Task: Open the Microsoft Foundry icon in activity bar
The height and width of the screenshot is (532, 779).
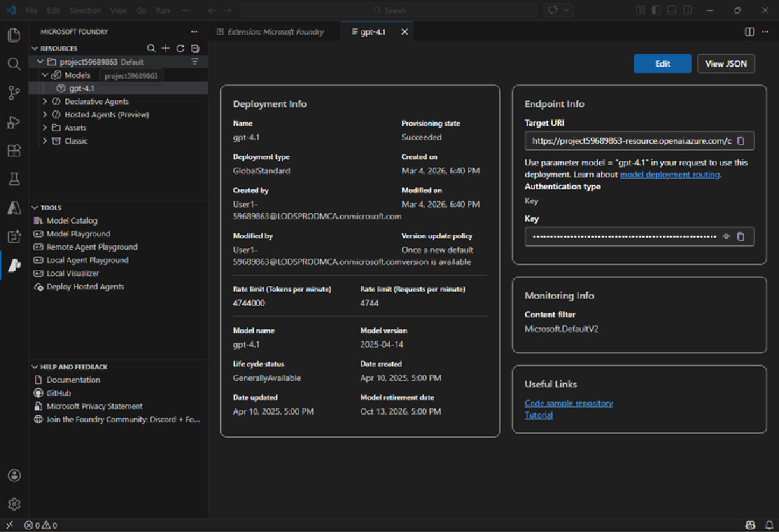Action: coord(14,265)
